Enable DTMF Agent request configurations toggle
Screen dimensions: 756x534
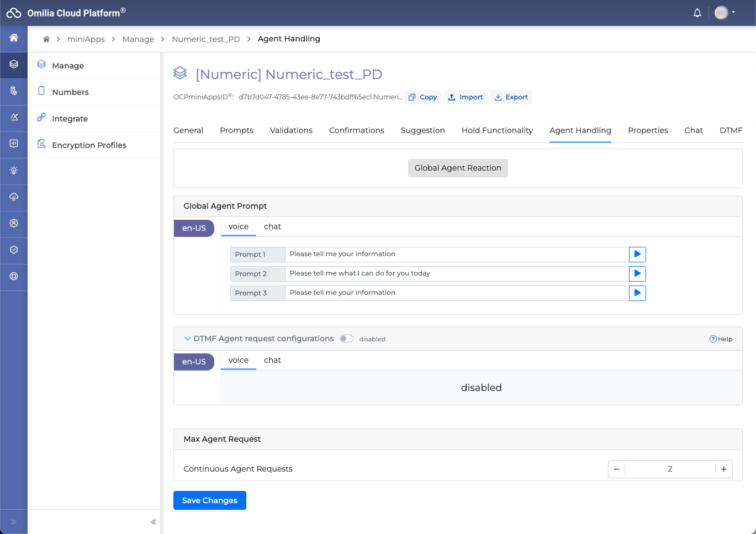tap(346, 339)
